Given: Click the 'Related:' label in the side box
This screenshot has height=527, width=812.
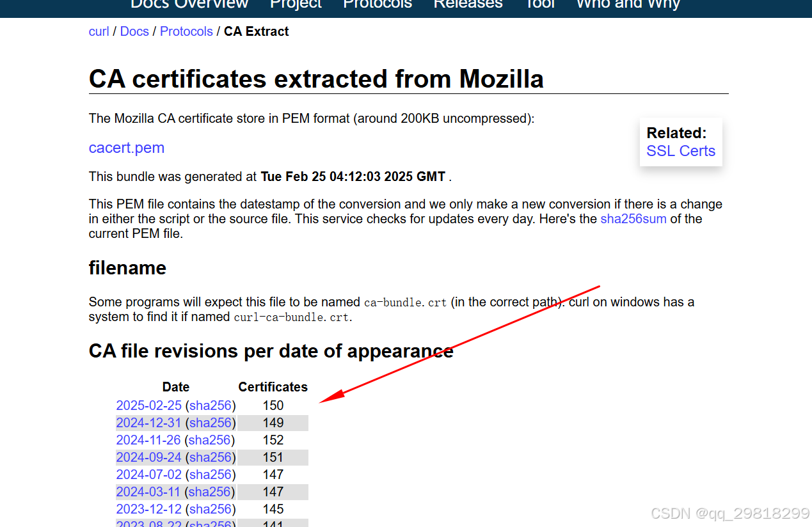Looking at the screenshot, I should 676,133.
